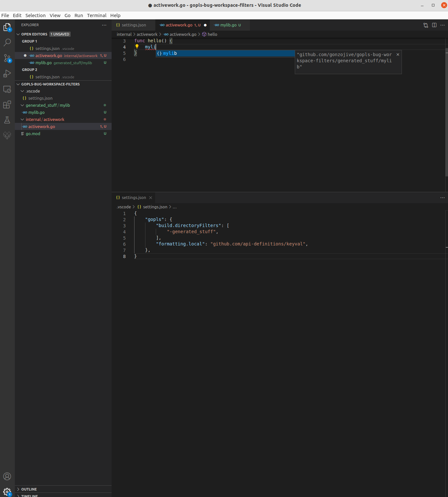Image resolution: width=448 pixels, height=497 pixels.
Task: Open the Help menu
Action: [115, 15]
